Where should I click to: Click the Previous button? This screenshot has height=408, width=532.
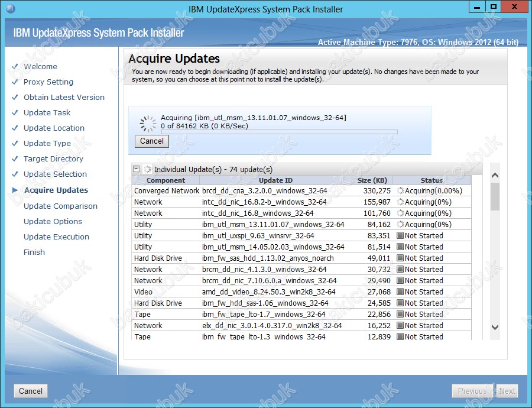tap(472, 391)
